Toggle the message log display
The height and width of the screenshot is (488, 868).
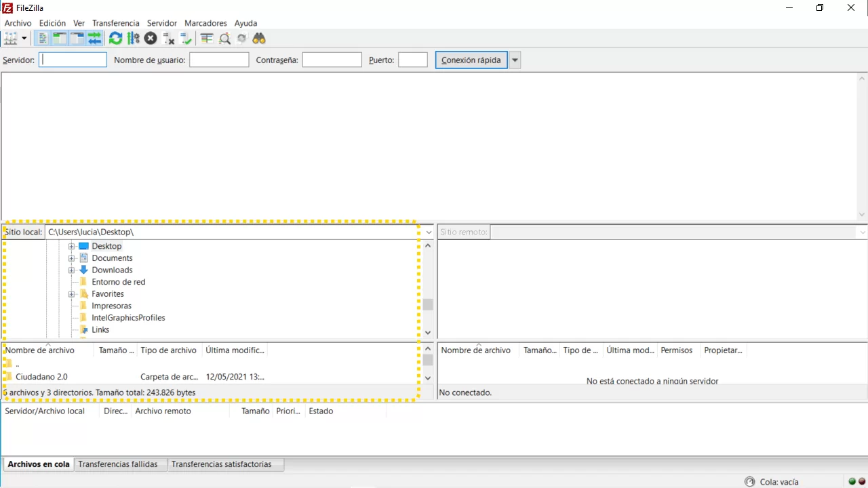[x=43, y=39]
